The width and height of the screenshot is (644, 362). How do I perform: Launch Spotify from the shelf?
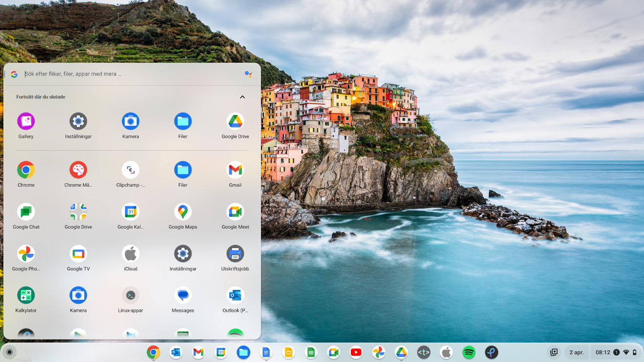pyautogui.click(x=468, y=352)
